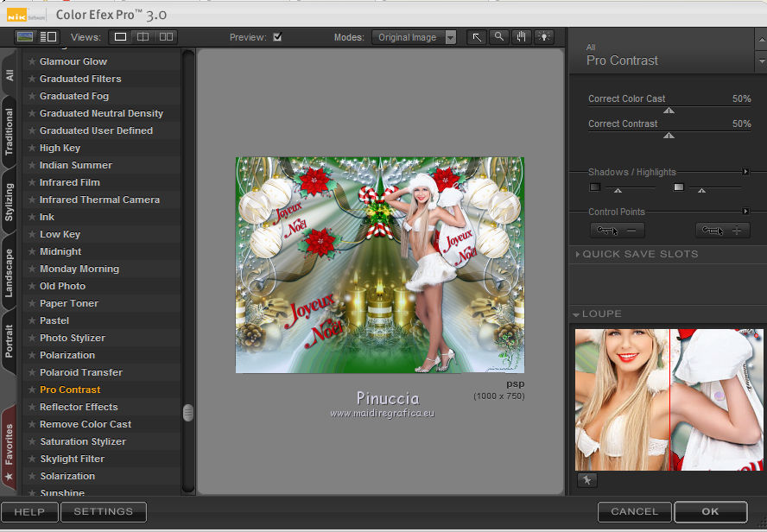Image resolution: width=767 pixels, height=532 pixels.
Task: Click the lightbulb background color icon
Action: pos(544,37)
